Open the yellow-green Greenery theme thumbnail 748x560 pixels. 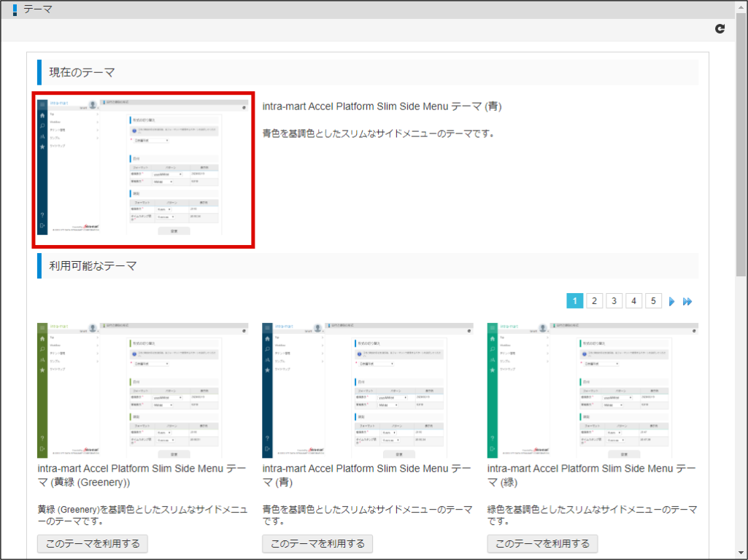click(x=142, y=390)
